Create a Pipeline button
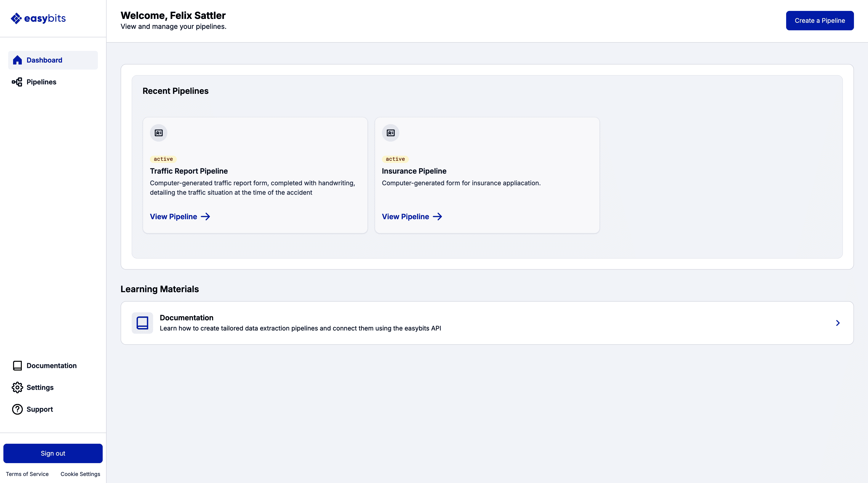The width and height of the screenshot is (868, 483). click(x=820, y=21)
